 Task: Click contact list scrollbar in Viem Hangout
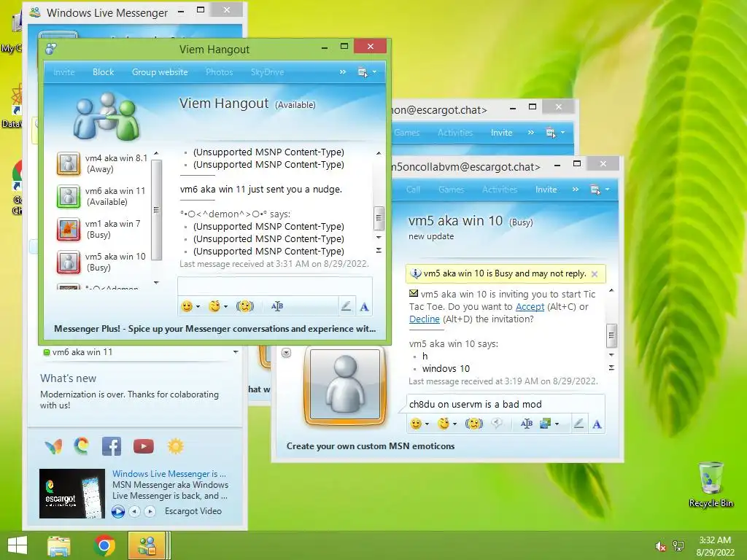156,209
